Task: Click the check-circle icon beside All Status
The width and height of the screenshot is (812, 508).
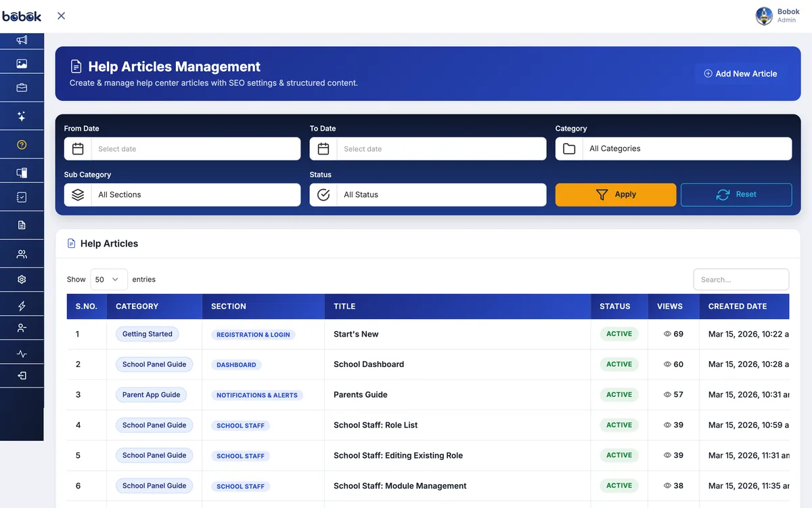Action: [323, 194]
